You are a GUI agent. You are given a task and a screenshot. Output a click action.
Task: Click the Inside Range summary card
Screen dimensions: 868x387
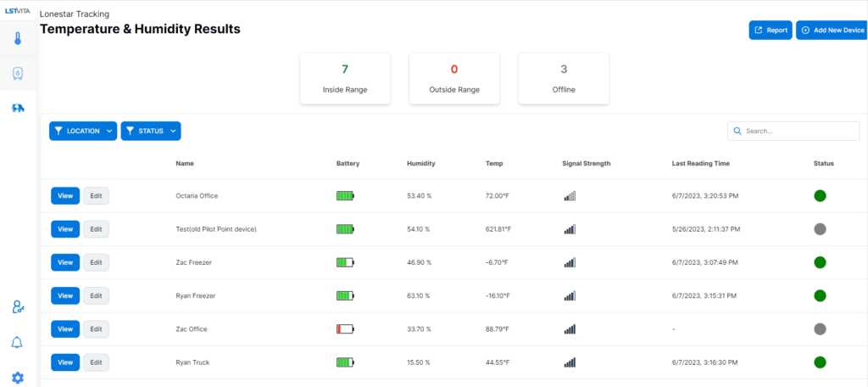click(345, 79)
